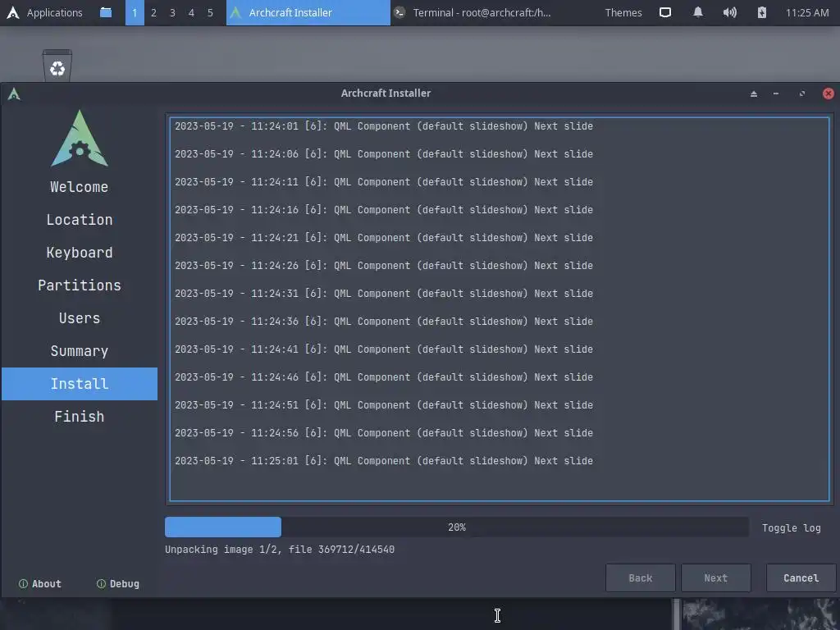
Task: Click the Next button
Action: click(x=715, y=578)
